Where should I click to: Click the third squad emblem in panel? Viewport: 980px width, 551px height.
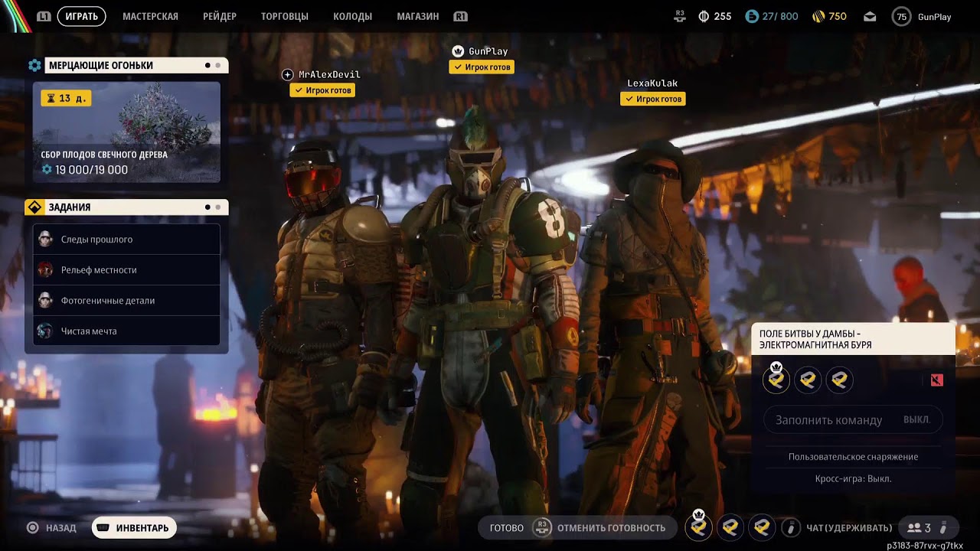pyautogui.click(x=839, y=380)
